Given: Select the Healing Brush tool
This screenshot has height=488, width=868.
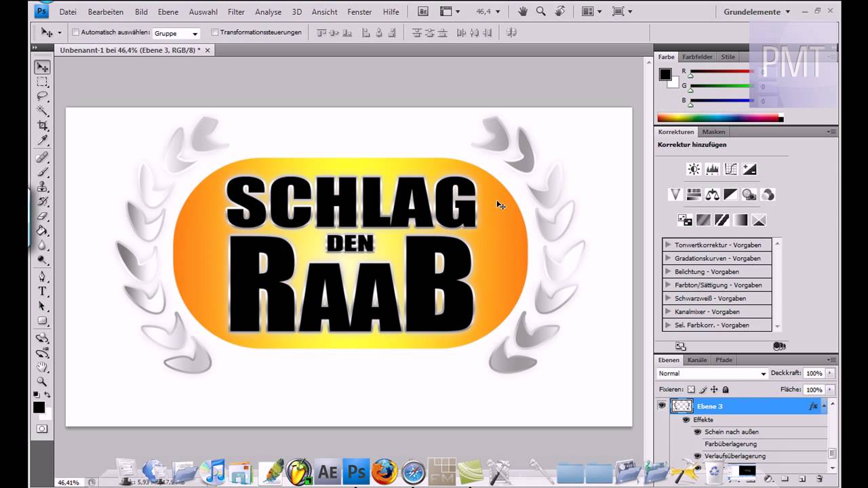Looking at the screenshot, I should (x=43, y=157).
